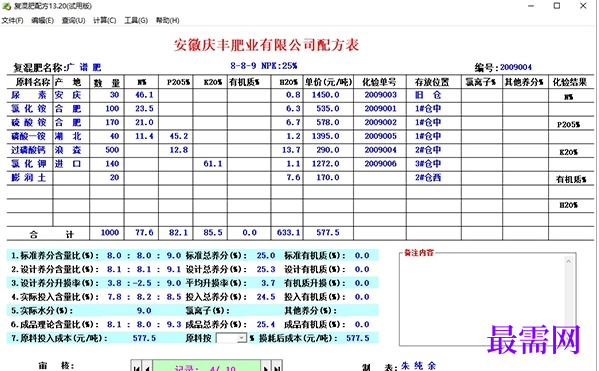Click N% value 46.1 for 尿素
This screenshot has width=599, height=371.
144,95
